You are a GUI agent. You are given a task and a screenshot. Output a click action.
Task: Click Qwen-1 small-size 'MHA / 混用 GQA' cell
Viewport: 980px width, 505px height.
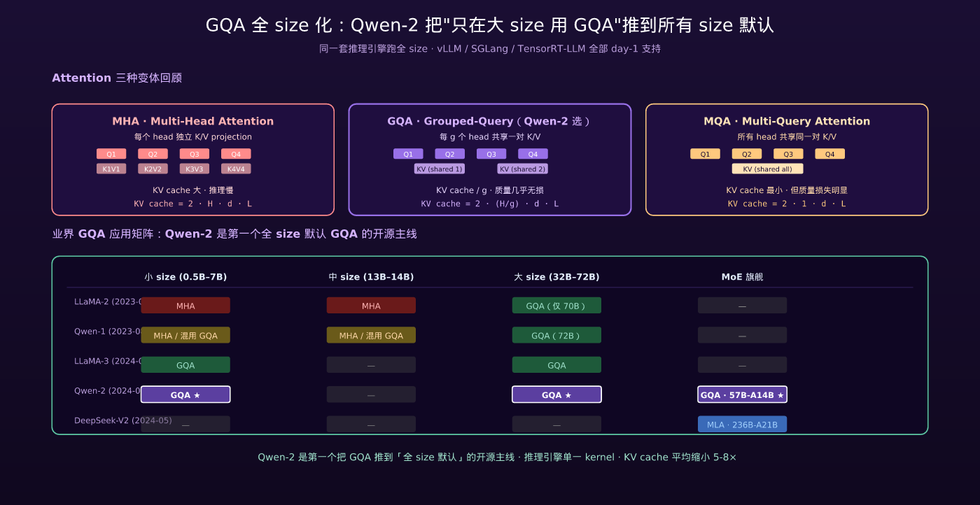tap(185, 335)
